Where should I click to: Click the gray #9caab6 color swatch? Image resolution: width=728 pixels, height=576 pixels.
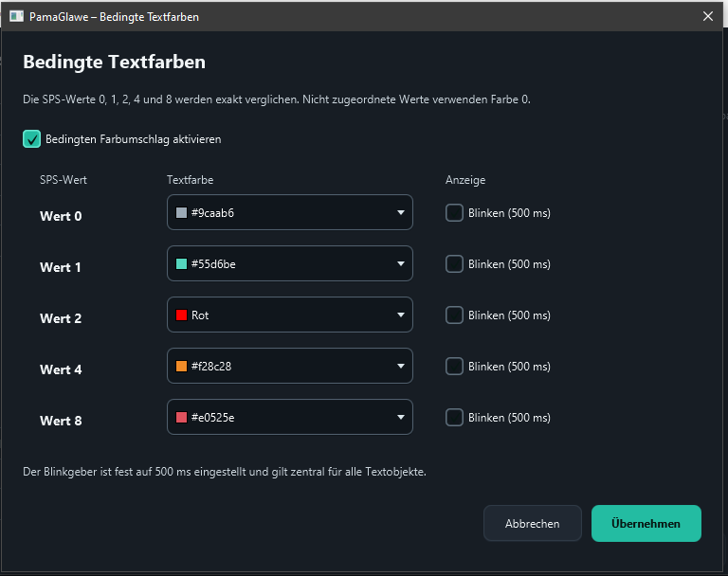(x=182, y=212)
